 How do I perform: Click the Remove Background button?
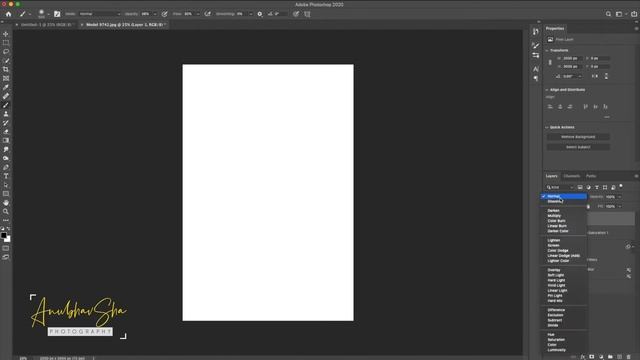click(x=578, y=137)
